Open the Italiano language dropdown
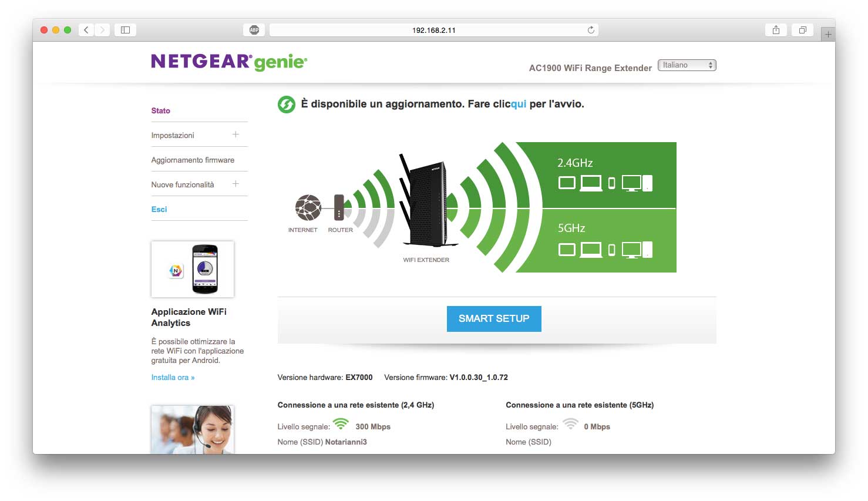The image size is (868, 501). click(x=687, y=65)
